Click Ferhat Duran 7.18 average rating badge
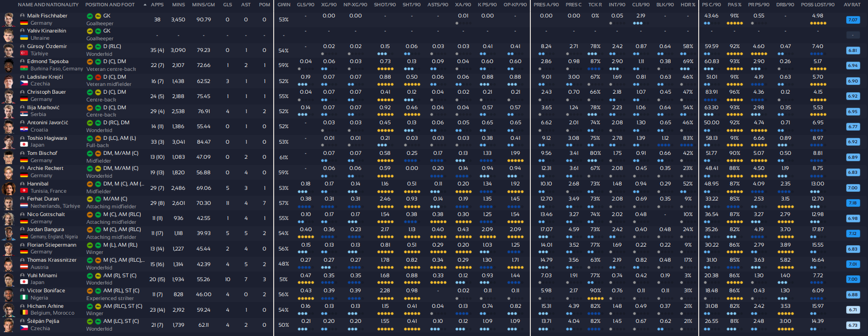The image size is (868, 336). pos(852,203)
